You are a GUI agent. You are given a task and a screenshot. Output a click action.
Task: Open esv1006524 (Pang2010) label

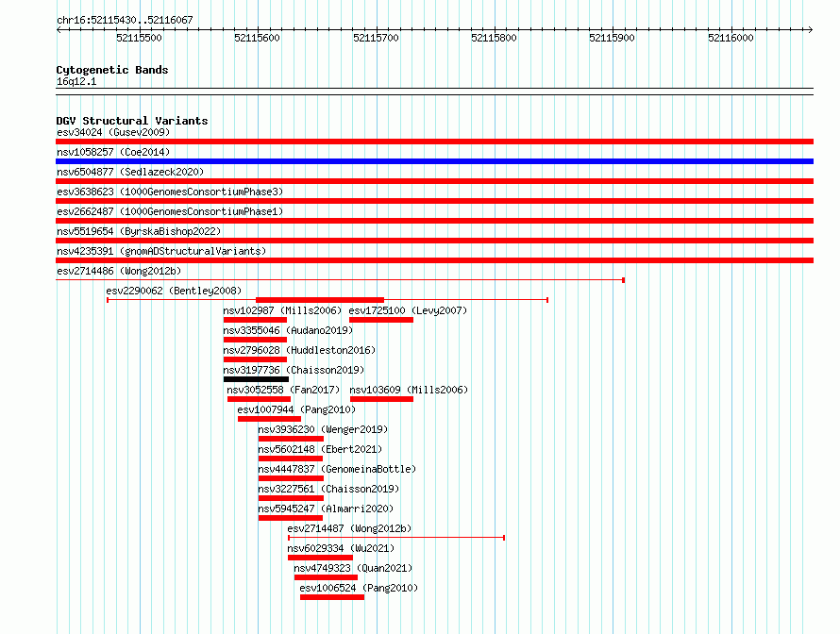coord(359,588)
